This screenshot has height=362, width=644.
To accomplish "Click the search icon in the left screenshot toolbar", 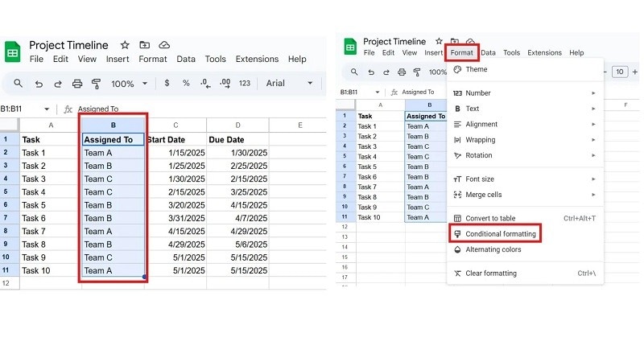I will coord(18,84).
